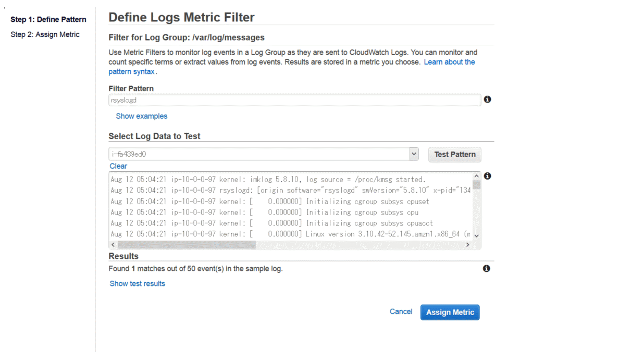Click the log box scroll up arrow
644x352 pixels.
(x=477, y=176)
